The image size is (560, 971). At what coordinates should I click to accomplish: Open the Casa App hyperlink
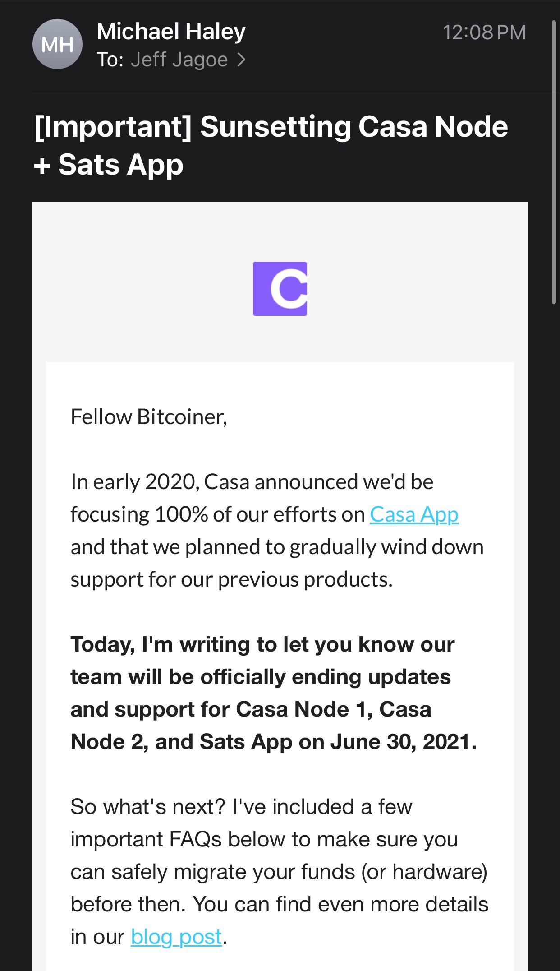(x=414, y=514)
